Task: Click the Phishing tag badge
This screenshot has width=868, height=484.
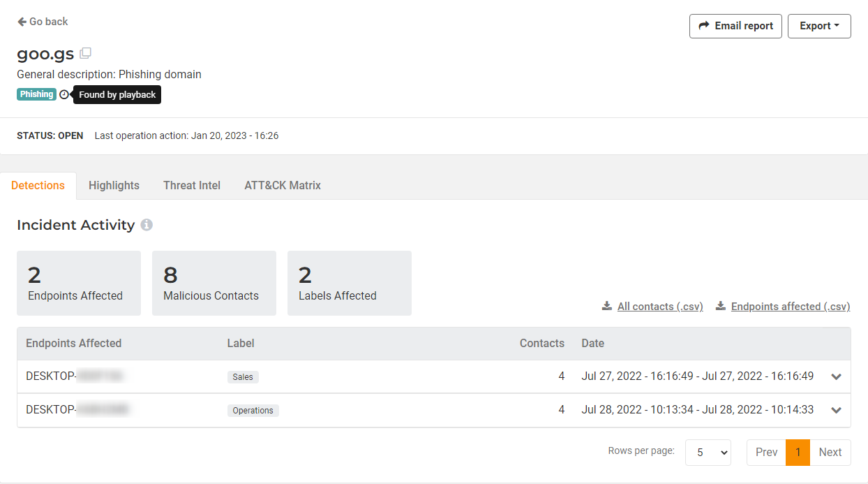Action: point(36,94)
